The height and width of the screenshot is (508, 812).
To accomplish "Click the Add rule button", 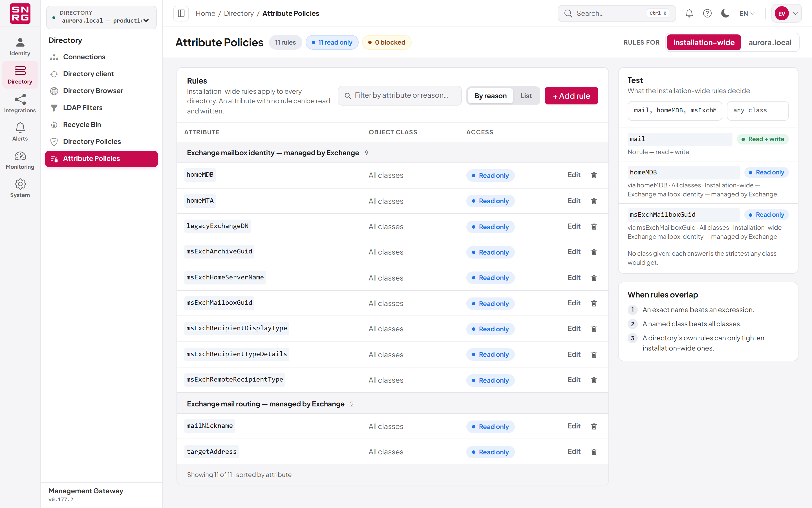I will coord(571,96).
